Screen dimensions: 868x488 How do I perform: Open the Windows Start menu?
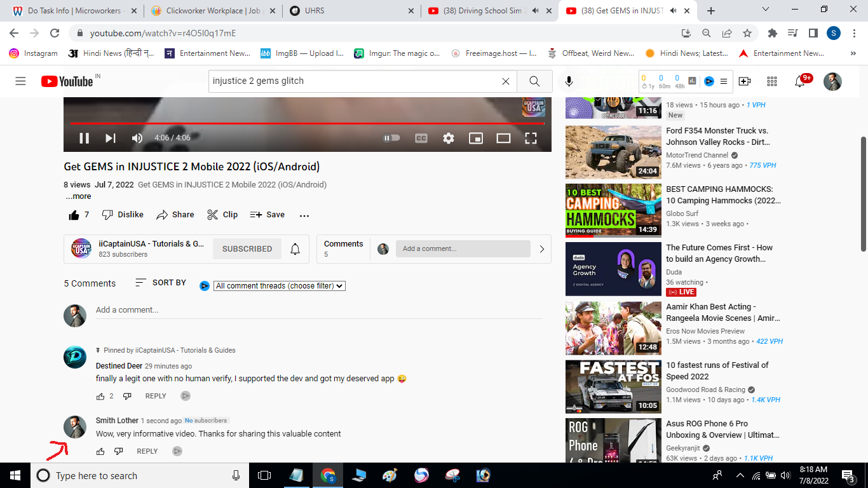(15, 475)
